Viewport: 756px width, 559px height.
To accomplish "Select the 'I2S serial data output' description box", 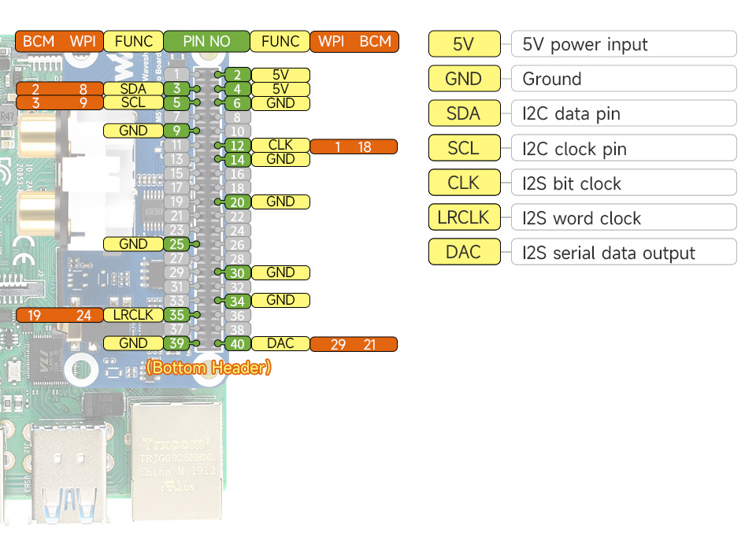I will coord(623,253).
